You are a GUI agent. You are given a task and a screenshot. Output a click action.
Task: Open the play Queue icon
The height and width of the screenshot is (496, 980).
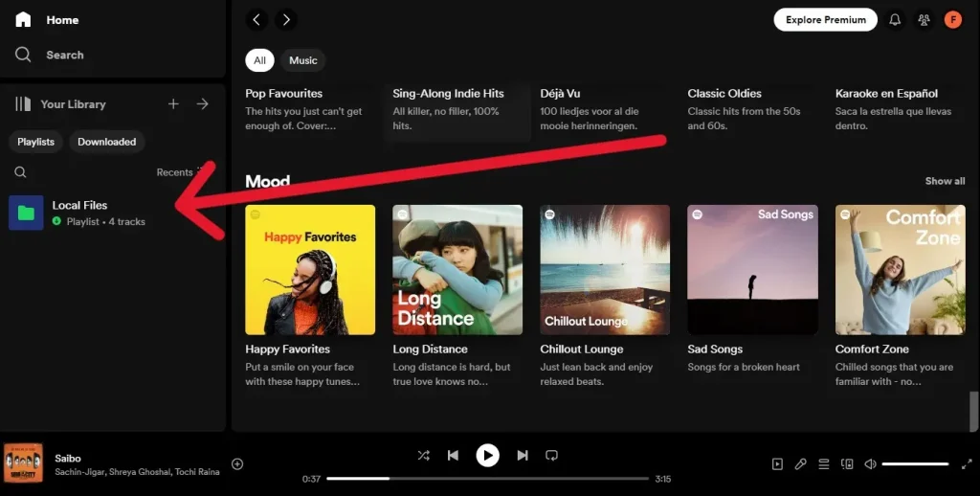824,464
